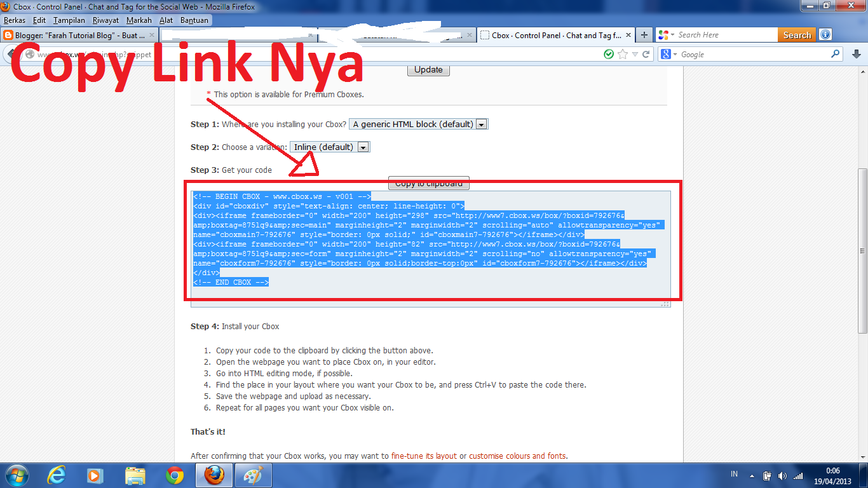Open the Edit menu

pos(40,20)
